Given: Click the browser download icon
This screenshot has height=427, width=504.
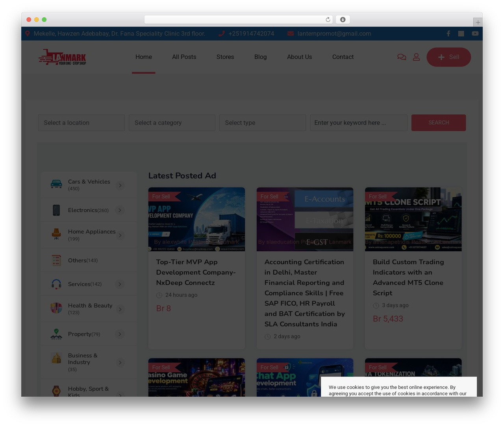Looking at the screenshot, I should pyautogui.click(x=343, y=20).
